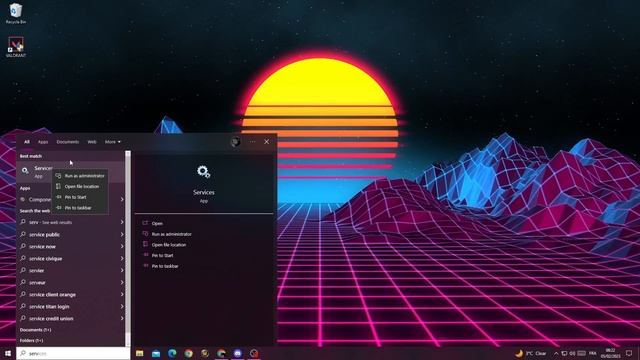Open the three-dots options in the search panel
This screenshot has height=360, width=640.
click(x=253, y=142)
